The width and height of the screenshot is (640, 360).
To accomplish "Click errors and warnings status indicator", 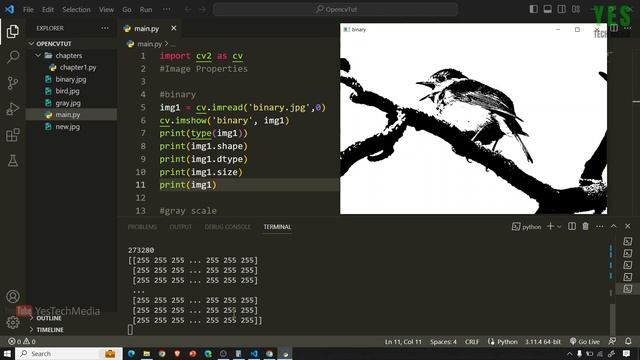I will [22, 341].
